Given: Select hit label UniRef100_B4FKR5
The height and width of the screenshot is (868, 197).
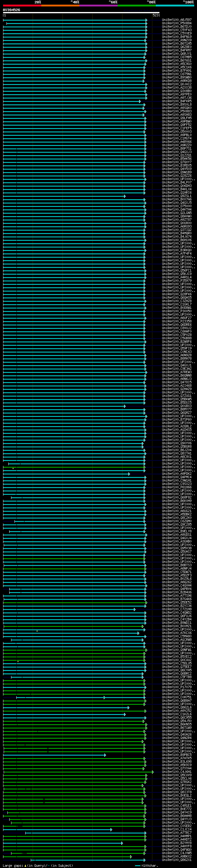Looking at the screenshot, I should pos(177,101).
